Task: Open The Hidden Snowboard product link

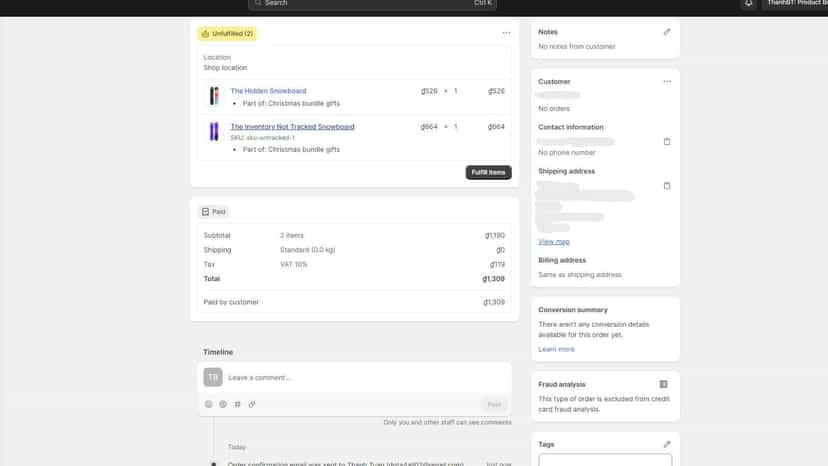Action: click(x=268, y=91)
